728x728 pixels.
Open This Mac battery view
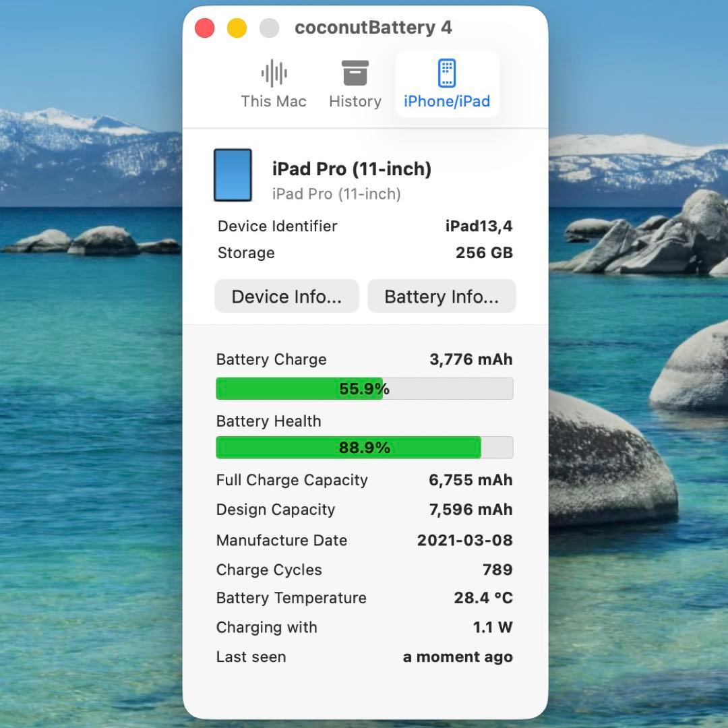coord(273,82)
